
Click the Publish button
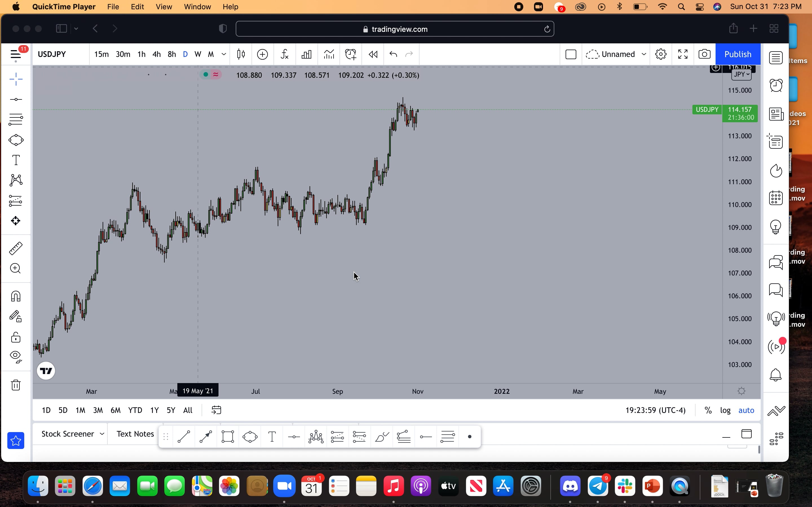click(737, 54)
